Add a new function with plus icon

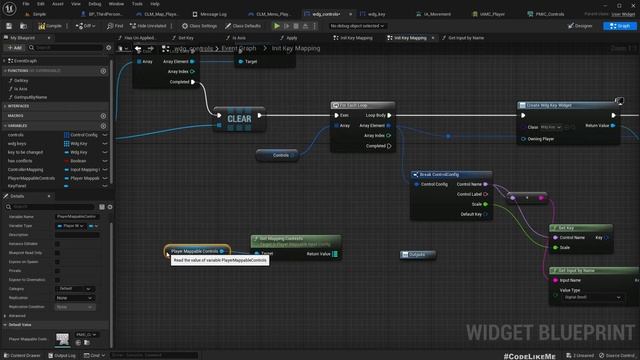(103, 71)
